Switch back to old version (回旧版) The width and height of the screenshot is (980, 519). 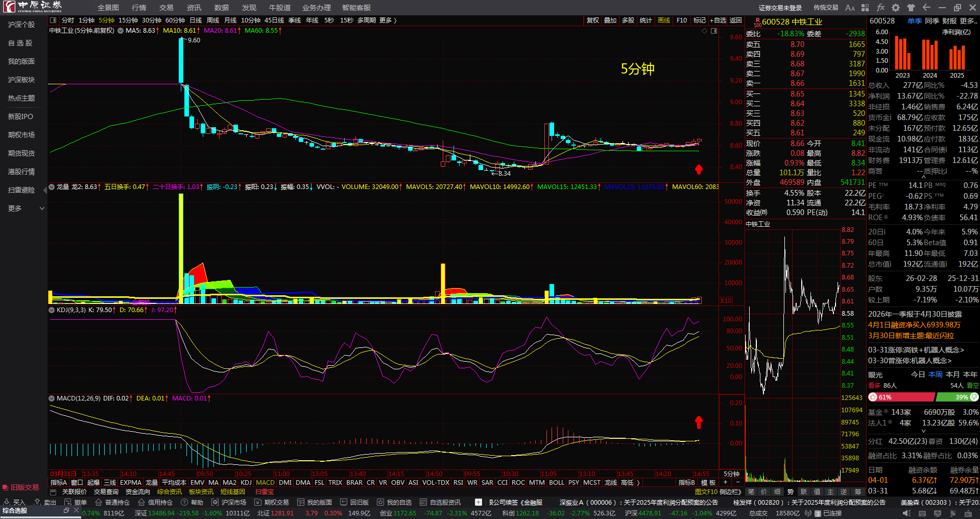[354, 502]
